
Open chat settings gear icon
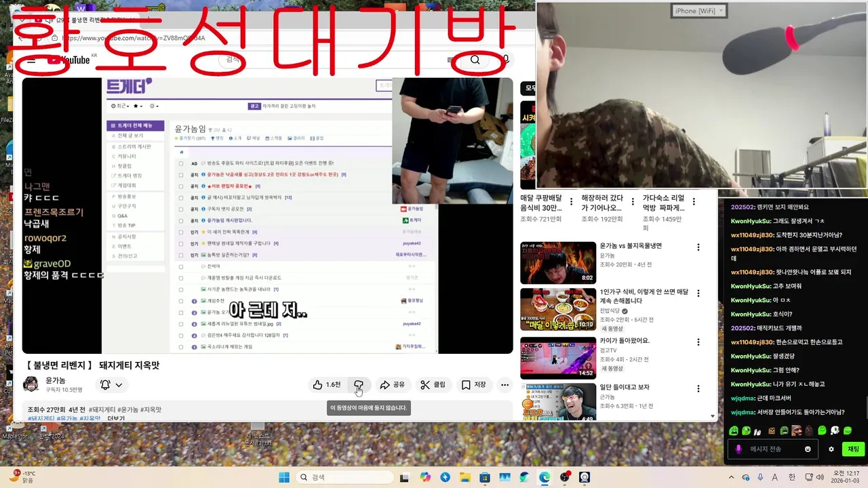pyautogui.click(x=831, y=449)
